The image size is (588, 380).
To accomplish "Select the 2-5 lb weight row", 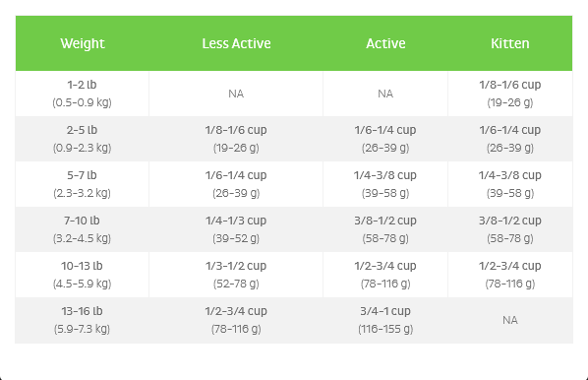I will tap(294, 139).
